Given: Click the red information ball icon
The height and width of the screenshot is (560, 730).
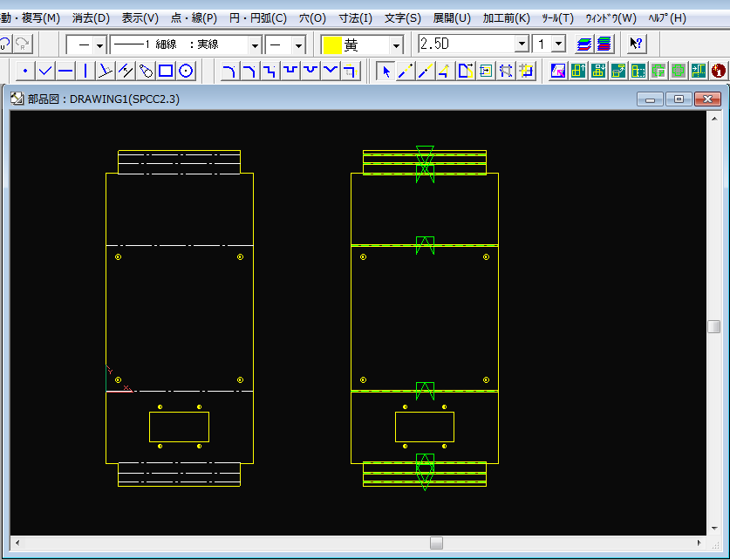Looking at the screenshot, I should click(x=719, y=72).
